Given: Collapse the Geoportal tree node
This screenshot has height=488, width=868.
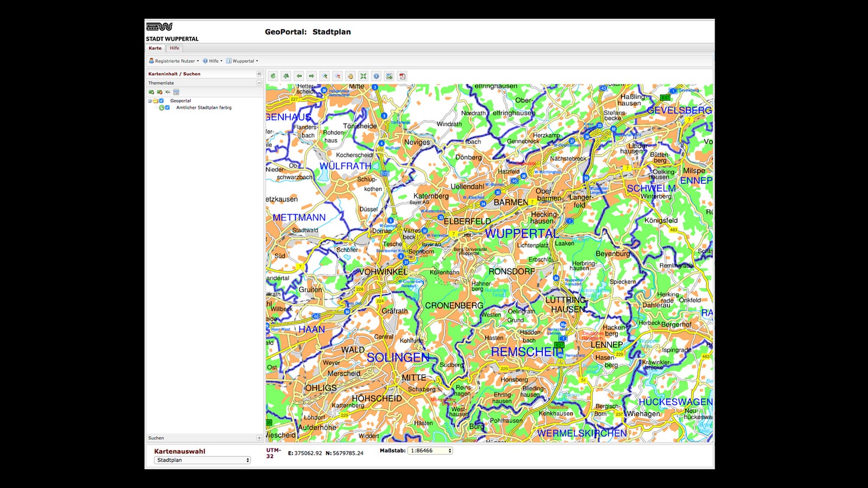Looking at the screenshot, I should (150, 101).
